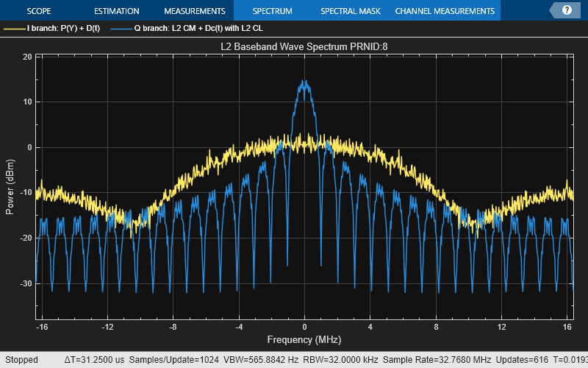Click the plot title L2 Baseband Wave Spectrum

click(304, 46)
